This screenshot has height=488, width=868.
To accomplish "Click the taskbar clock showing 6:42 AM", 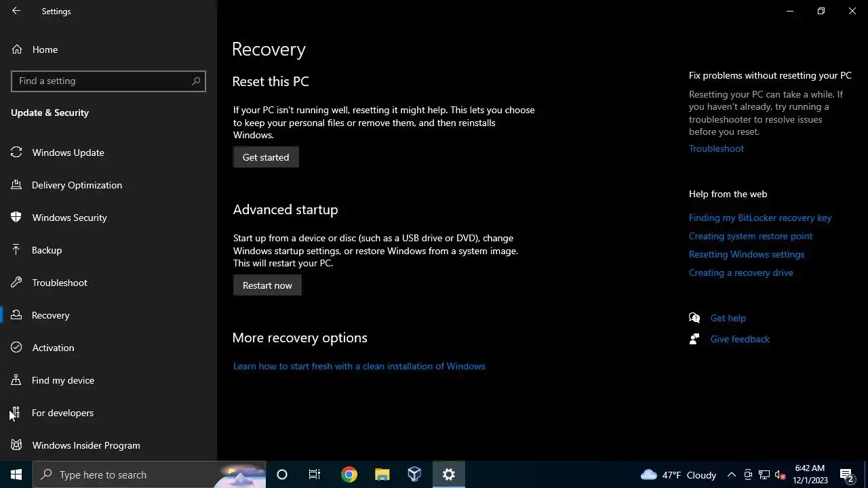I will tap(810, 474).
